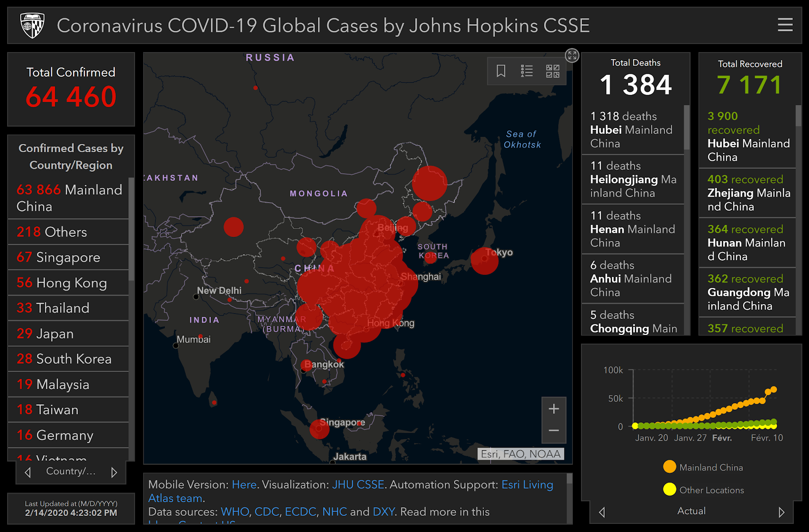Zoom out on the map
Screen dimensions: 809x532
(x=554, y=431)
